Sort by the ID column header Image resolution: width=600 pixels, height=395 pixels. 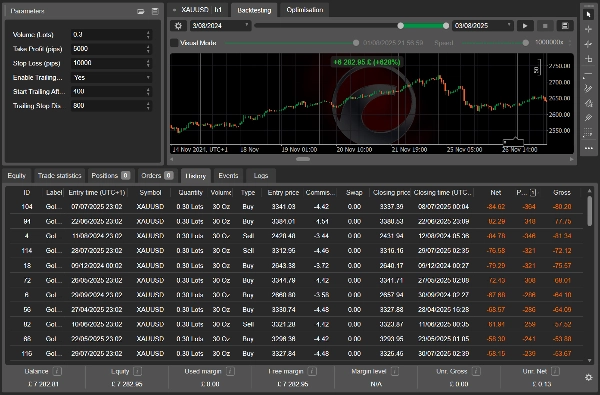point(26,193)
